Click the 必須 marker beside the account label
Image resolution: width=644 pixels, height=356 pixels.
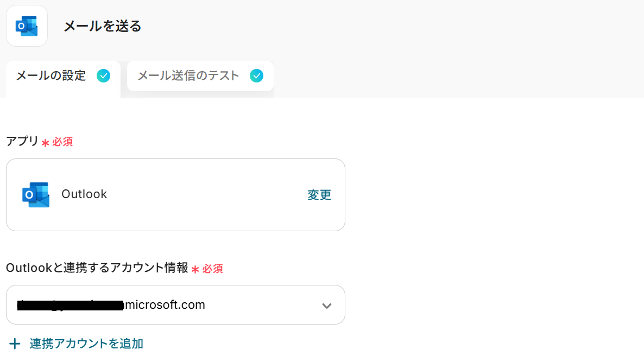(212, 269)
